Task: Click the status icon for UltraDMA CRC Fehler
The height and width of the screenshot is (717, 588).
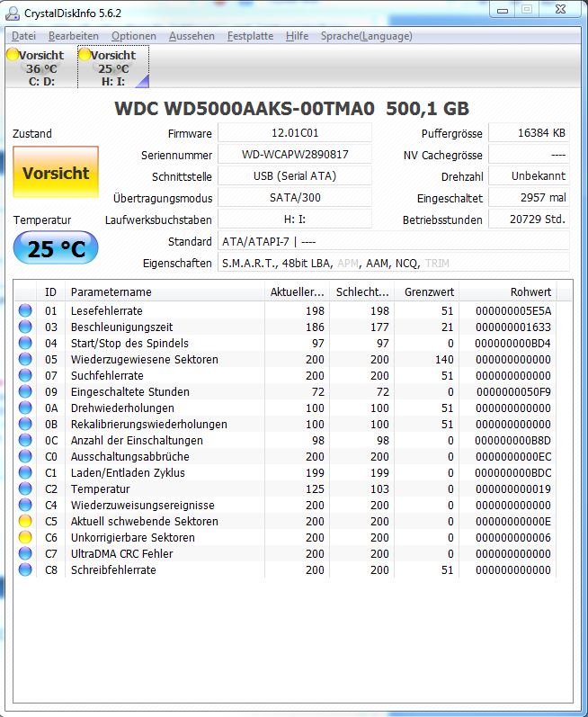Action: [25, 553]
